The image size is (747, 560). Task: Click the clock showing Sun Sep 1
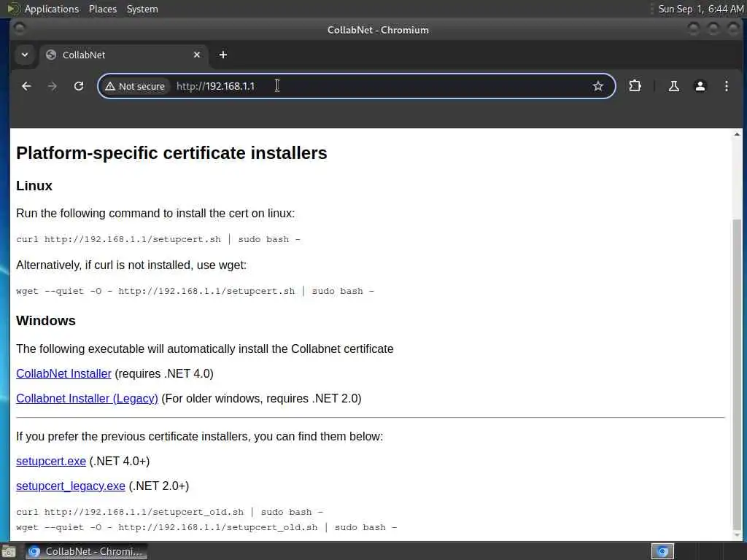coord(700,9)
